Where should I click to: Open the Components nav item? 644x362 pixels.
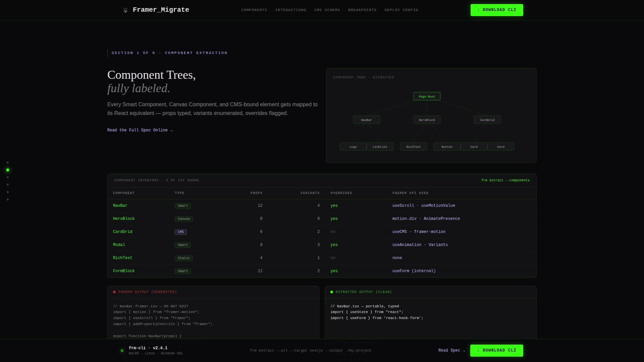254,10
